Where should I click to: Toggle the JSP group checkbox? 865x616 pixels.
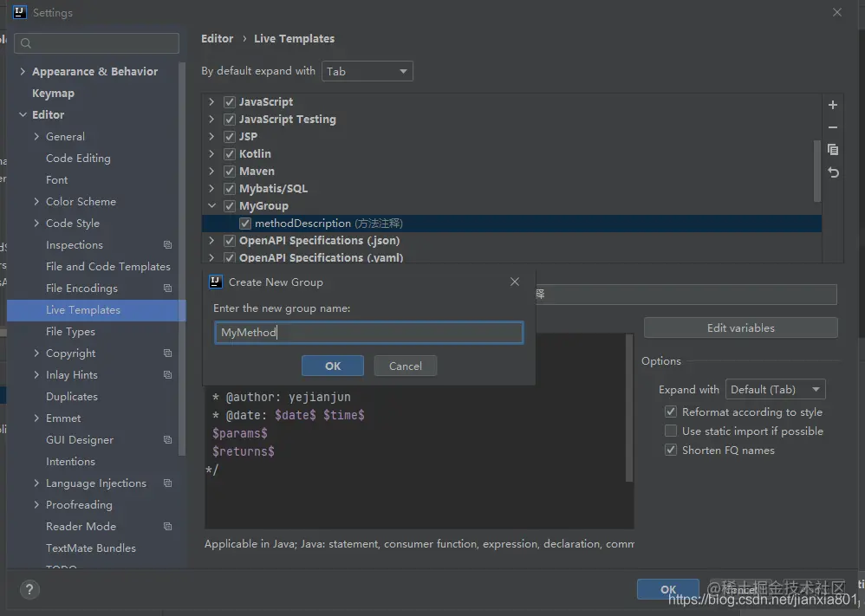pyautogui.click(x=230, y=137)
